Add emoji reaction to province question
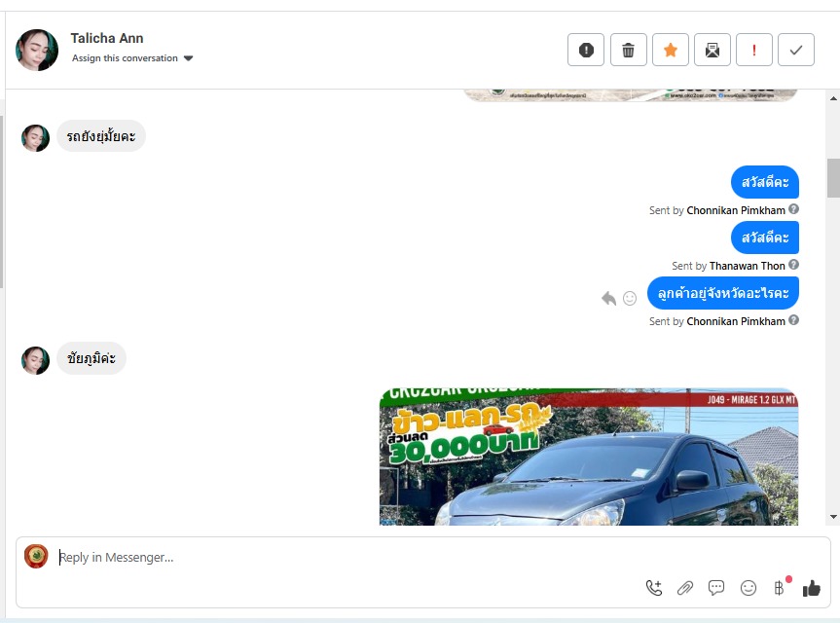This screenshot has width=840, height=623. pos(630,299)
